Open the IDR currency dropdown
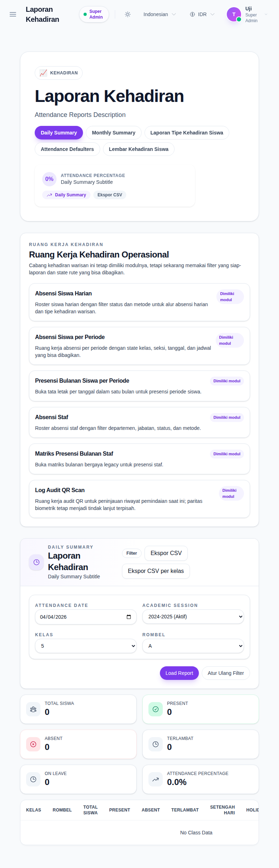 point(202,14)
